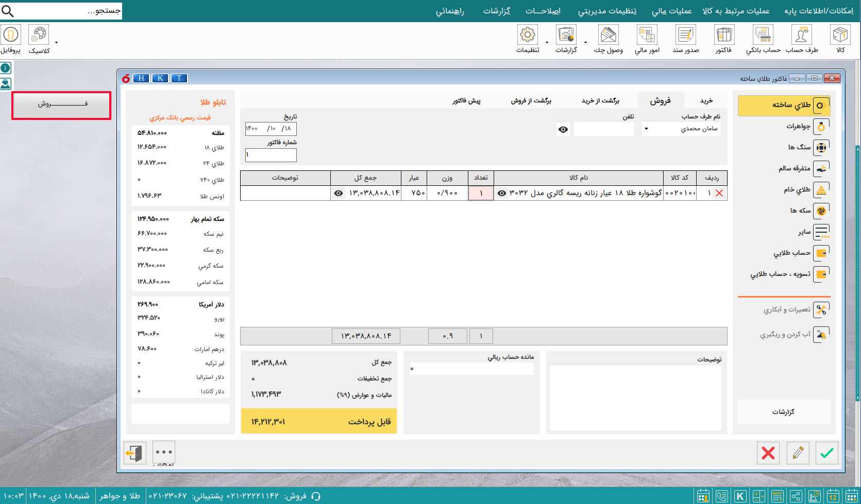Screen dimensions: 861x504
Task: Toggle eye icon next to phone field
Action: tap(563, 129)
